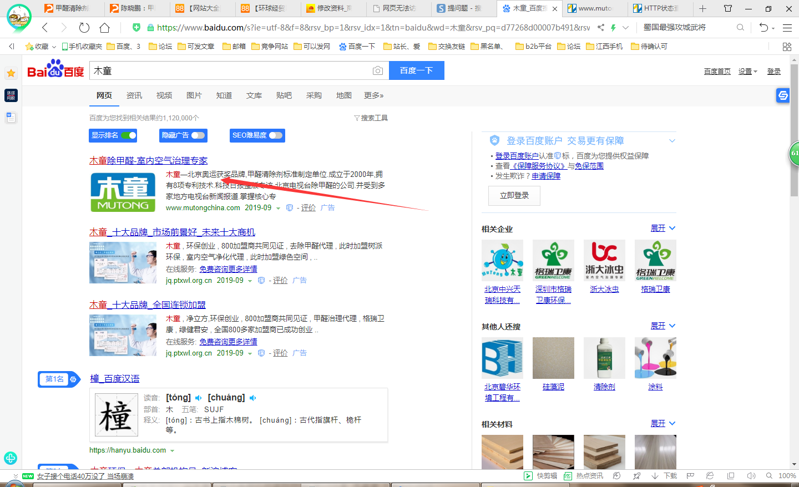Open the 更多 search tab menu
This screenshot has width=799, height=487.
[x=374, y=95]
